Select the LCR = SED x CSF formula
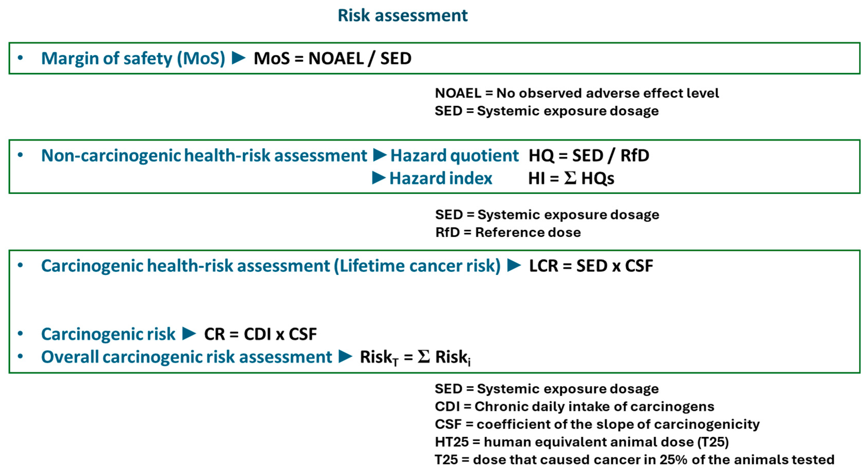 tap(591, 266)
